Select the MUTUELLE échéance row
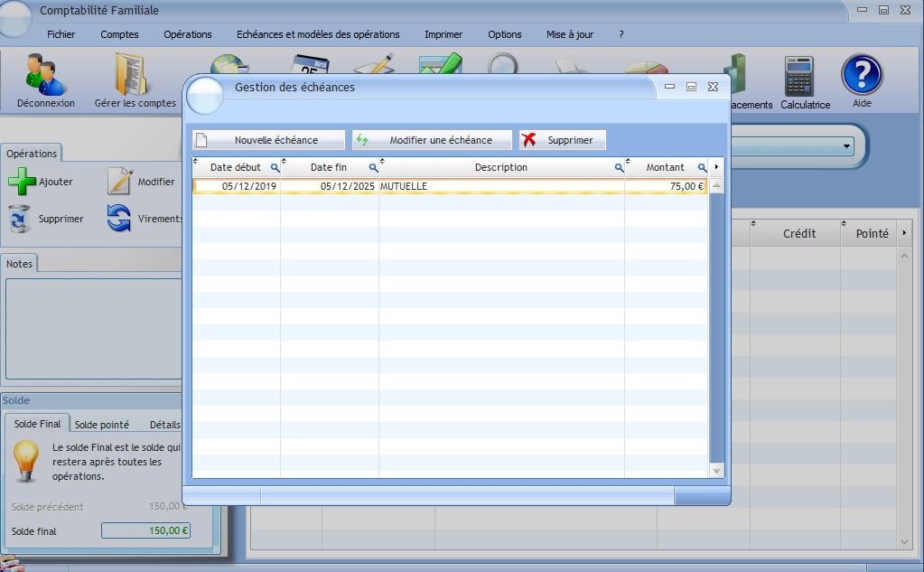The height and width of the screenshot is (572, 924). [450, 186]
